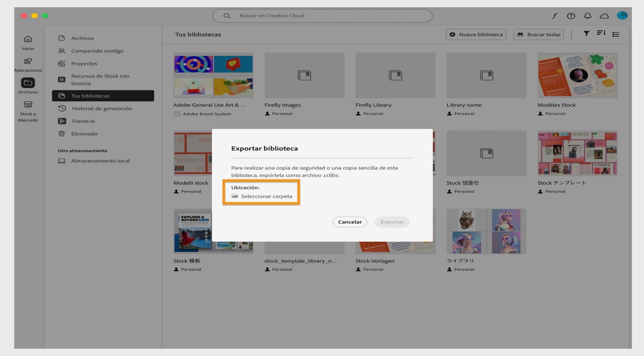Image resolution: width=644 pixels, height=356 pixels.
Task: Open notifications bell icon
Action: click(588, 16)
